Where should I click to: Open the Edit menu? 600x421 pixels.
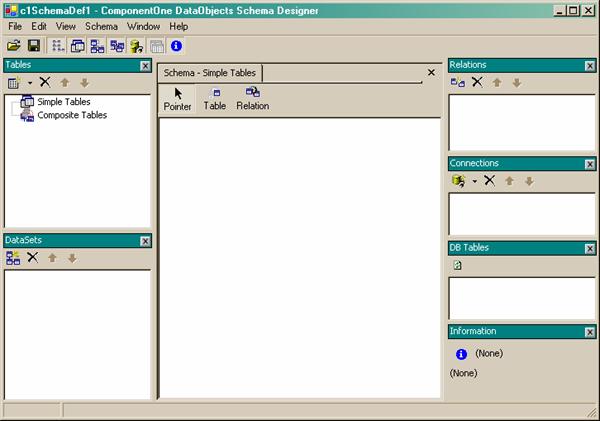(x=39, y=26)
